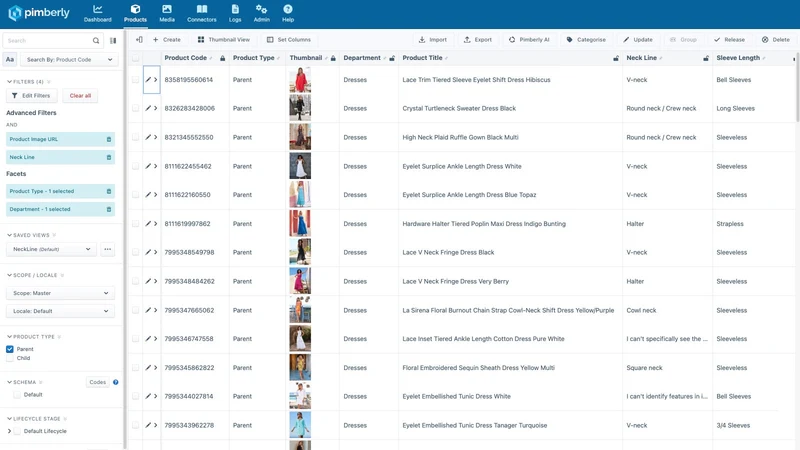
Task: Open thumbnail of Eyelet Surplice Dress Blue Topaz
Action: tap(300, 195)
